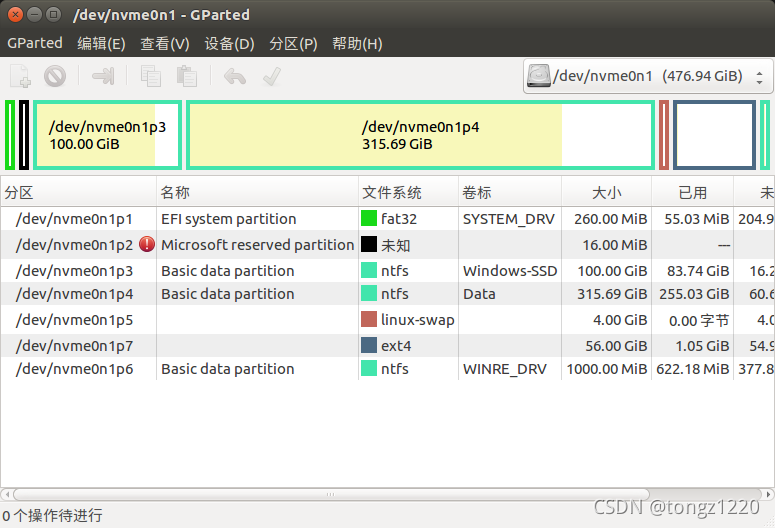Select the red linux-swap block in disk map
Viewport: 775px width, 528px height.
point(664,135)
